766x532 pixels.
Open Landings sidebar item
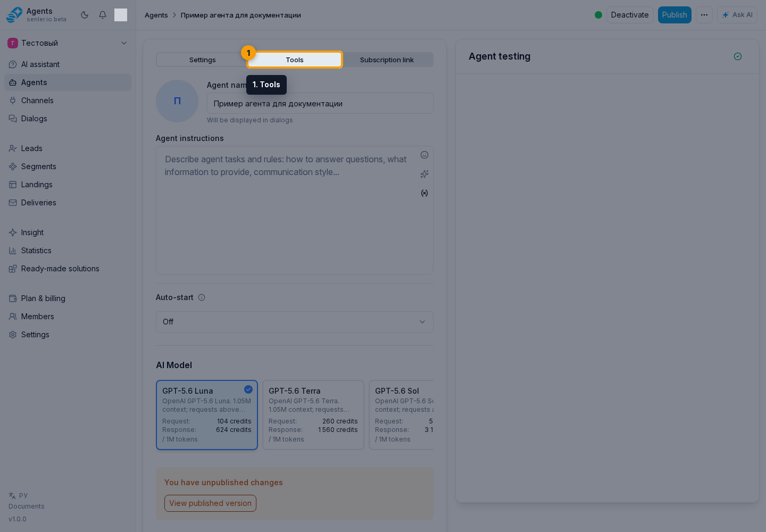pos(68,185)
